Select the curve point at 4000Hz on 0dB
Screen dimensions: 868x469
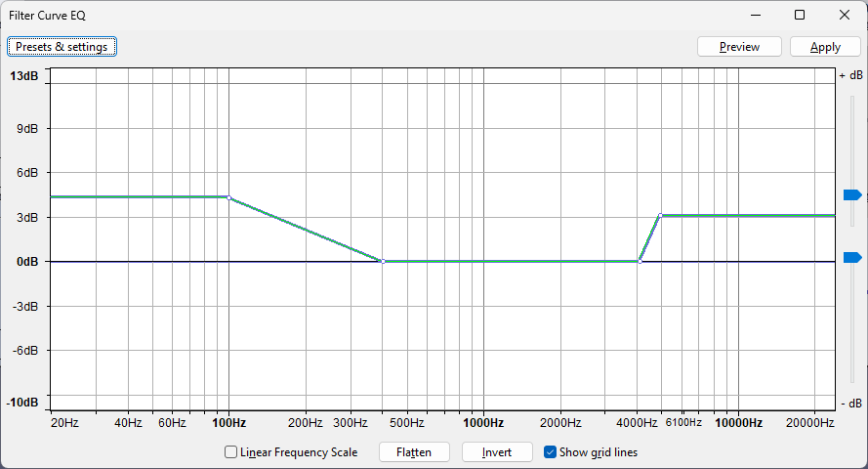click(640, 261)
